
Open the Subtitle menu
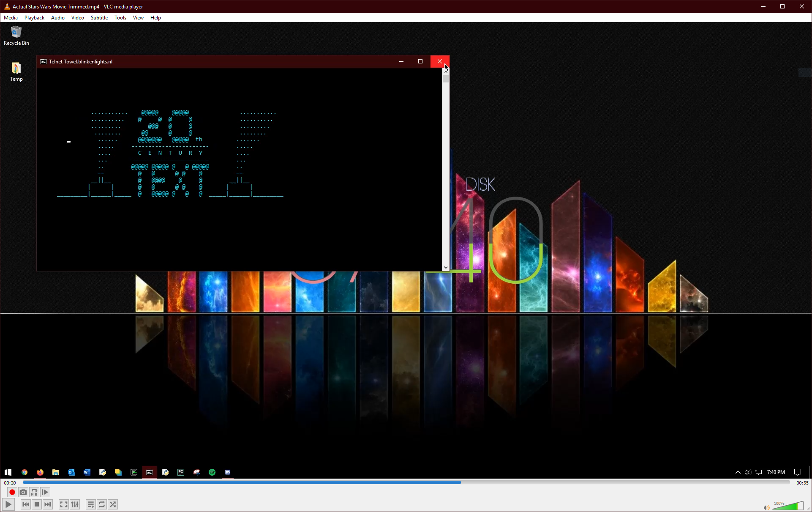(99, 17)
